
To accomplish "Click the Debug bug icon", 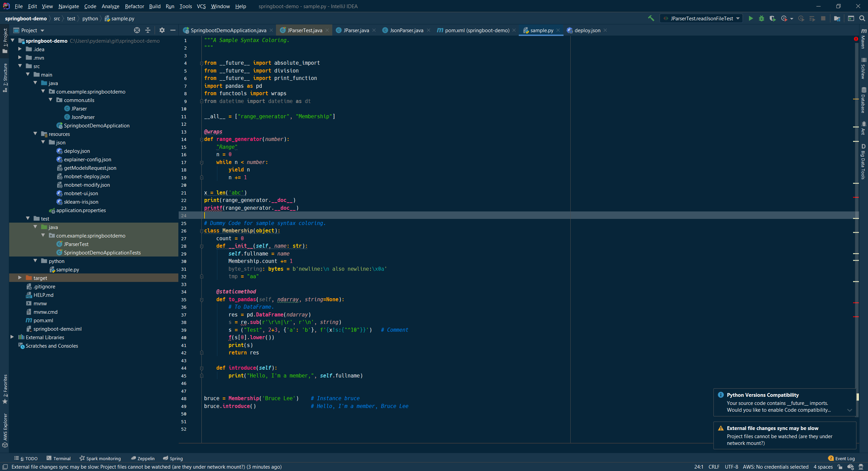I will point(762,19).
